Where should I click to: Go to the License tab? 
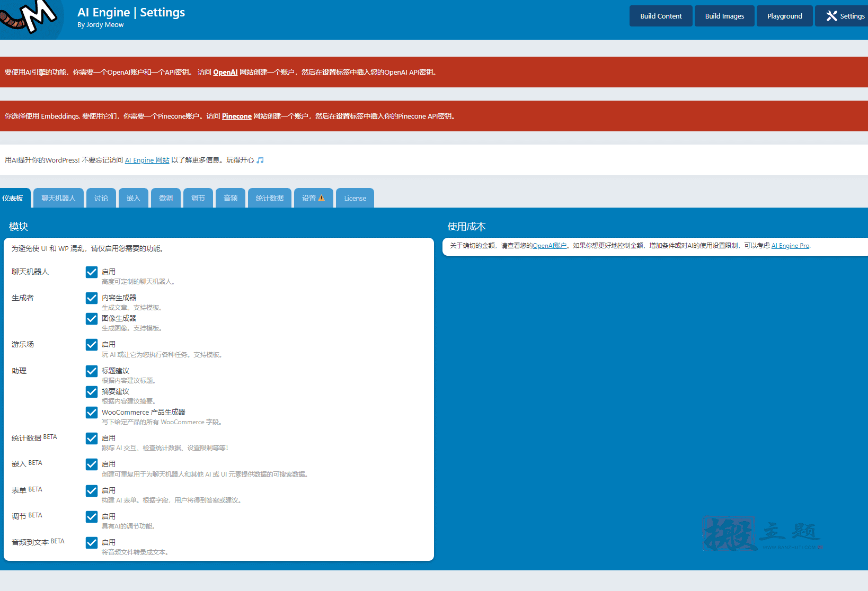coord(355,198)
